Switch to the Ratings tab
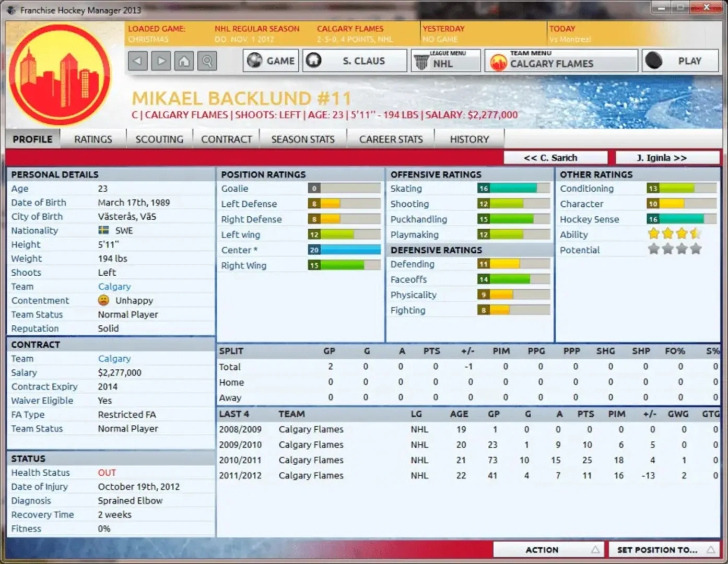The height and width of the screenshot is (564, 728). (93, 139)
